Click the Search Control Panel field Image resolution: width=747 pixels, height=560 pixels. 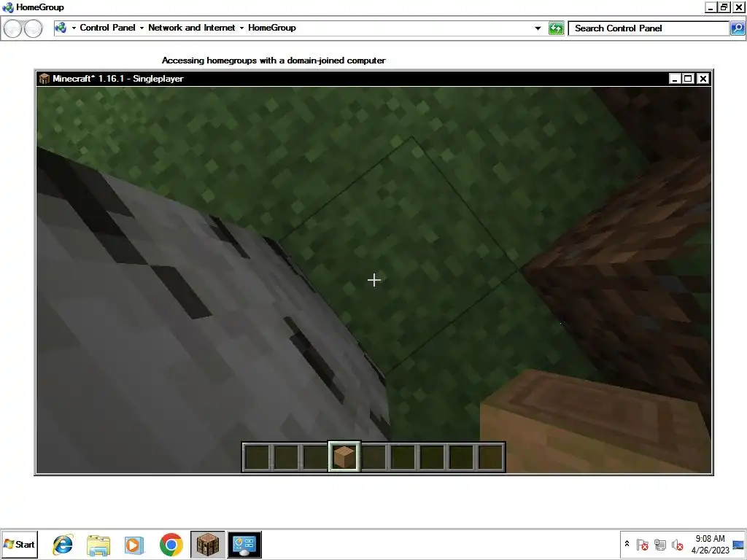pyautogui.click(x=649, y=28)
